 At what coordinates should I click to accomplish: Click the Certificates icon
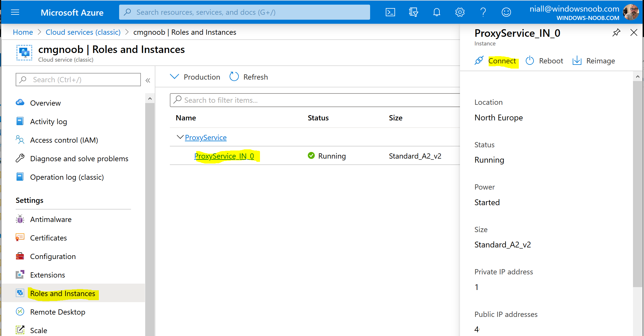point(20,237)
